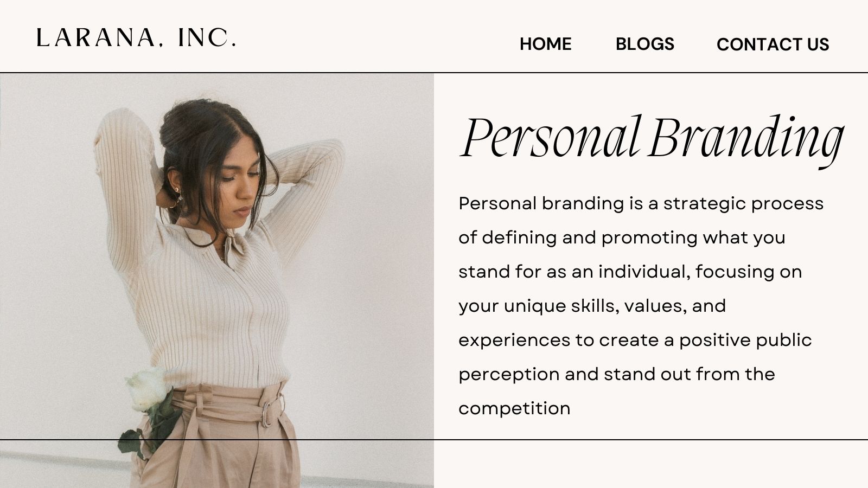Click the belt buckle on the trousers
The height and width of the screenshot is (488, 868).
(x=266, y=414)
